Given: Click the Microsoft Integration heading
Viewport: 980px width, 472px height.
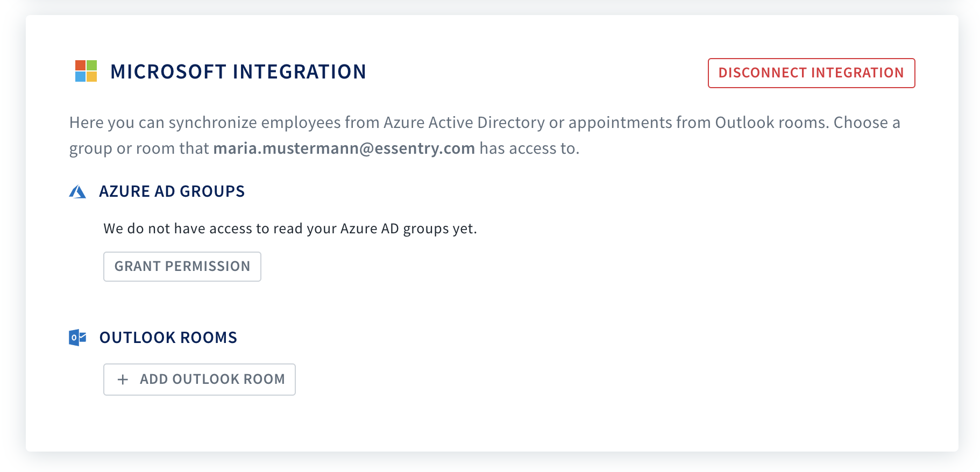Looking at the screenshot, I should [238, 71].
